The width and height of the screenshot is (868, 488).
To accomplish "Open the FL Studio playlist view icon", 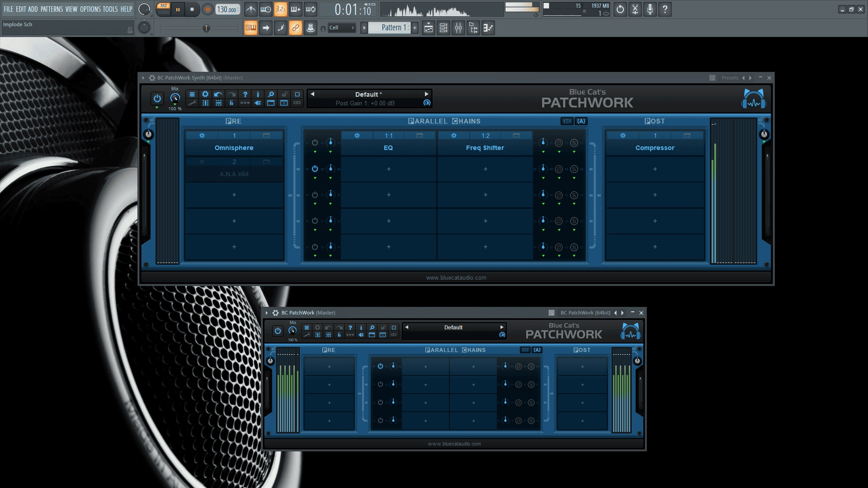I will click(x=429, y=28).
